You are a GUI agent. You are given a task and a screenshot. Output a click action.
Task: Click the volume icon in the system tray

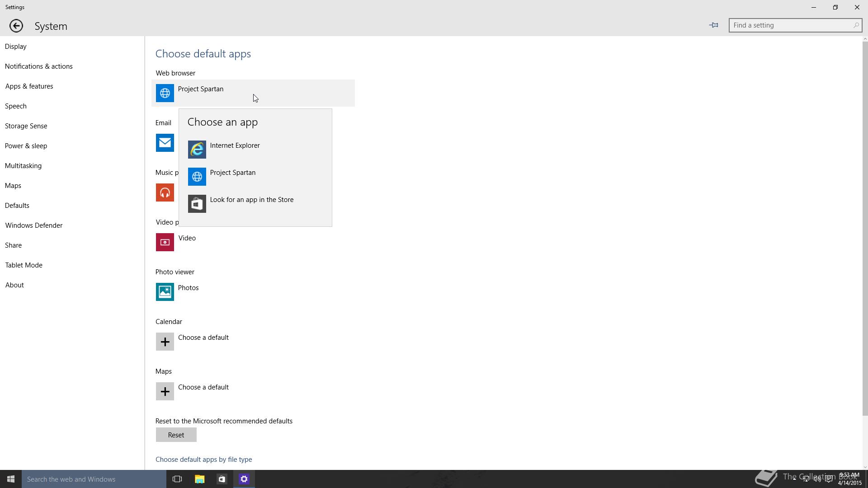[x=817, y=479]
